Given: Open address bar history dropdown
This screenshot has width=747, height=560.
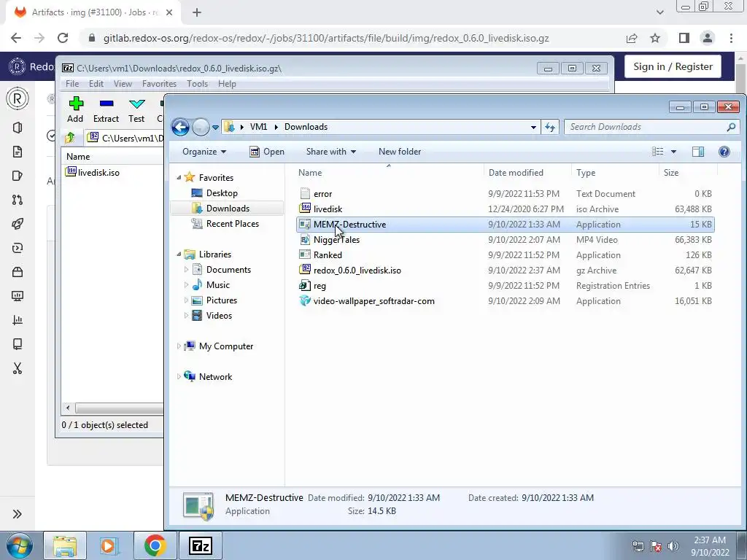Looking at the screenshot, I should pos(533,127).
